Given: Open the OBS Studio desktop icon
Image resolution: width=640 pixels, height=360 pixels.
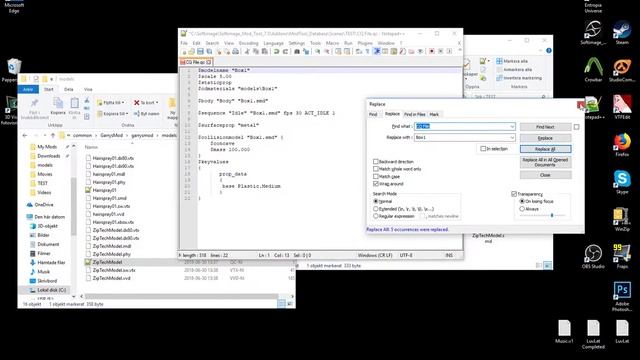Looking at the screenshot, I should [x=593, y=256].
